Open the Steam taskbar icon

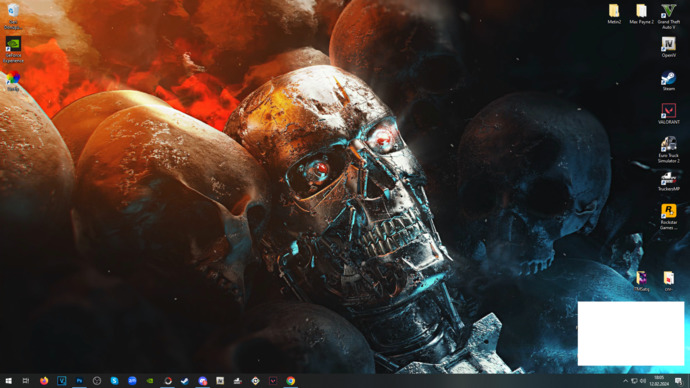(185, 381)
